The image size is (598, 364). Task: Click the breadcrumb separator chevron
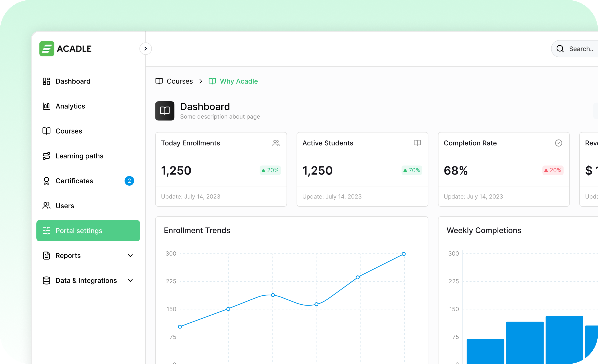pos(201,81)
